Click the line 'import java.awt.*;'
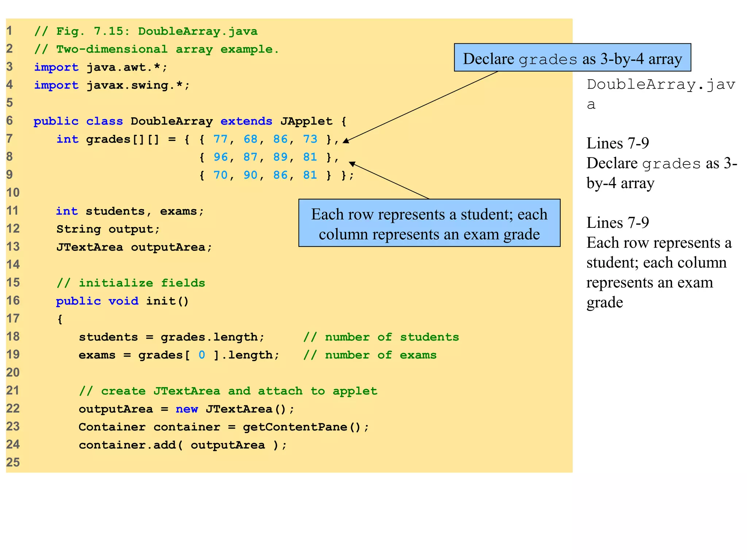Screen dimensions: 747x560 pyautogui.click(x=101, y=67)
